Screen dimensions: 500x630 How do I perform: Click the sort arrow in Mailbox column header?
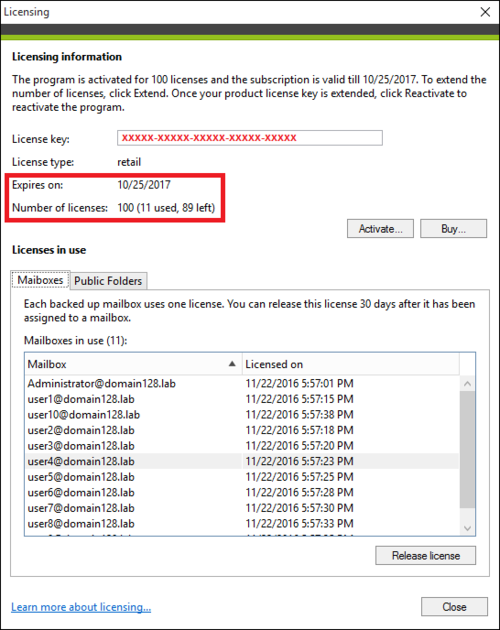[x=232, y=364]
